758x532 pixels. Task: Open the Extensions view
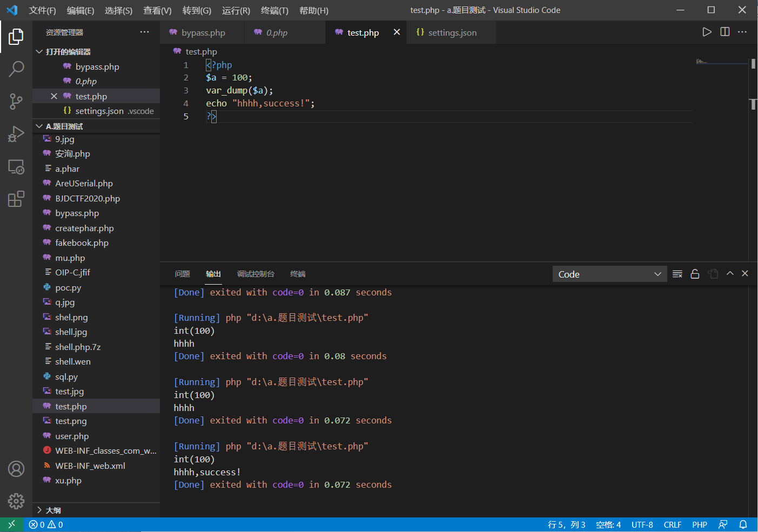pyautogui.click(x=16, y=199)
